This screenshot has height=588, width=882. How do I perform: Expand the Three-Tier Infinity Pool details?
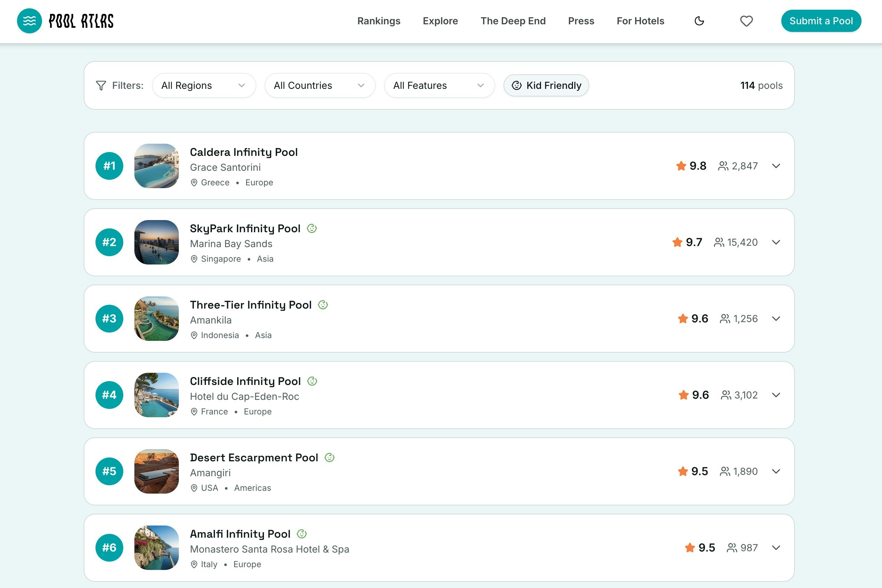pyautogui.click(x=776, y=319)
